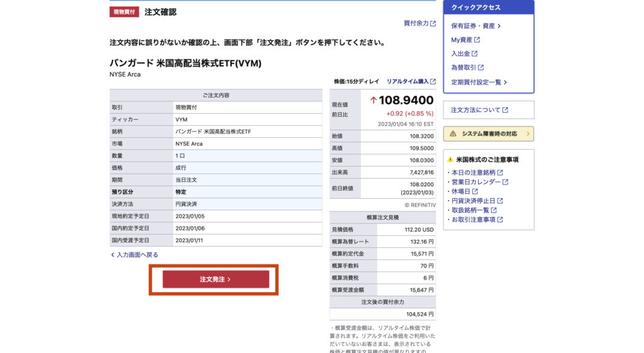Open システム障害時の対応 banner
The width and height of the screenshot is (644, 353).
[x=488, y=133]
